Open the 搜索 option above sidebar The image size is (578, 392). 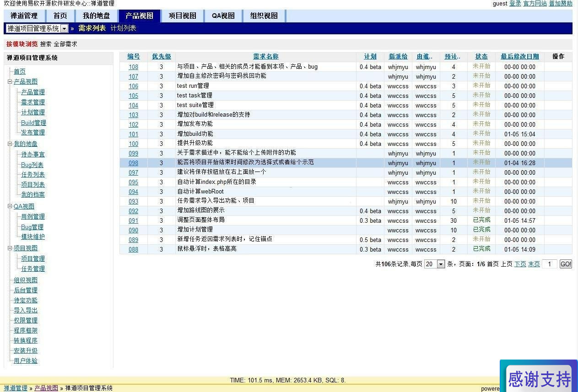46,44
